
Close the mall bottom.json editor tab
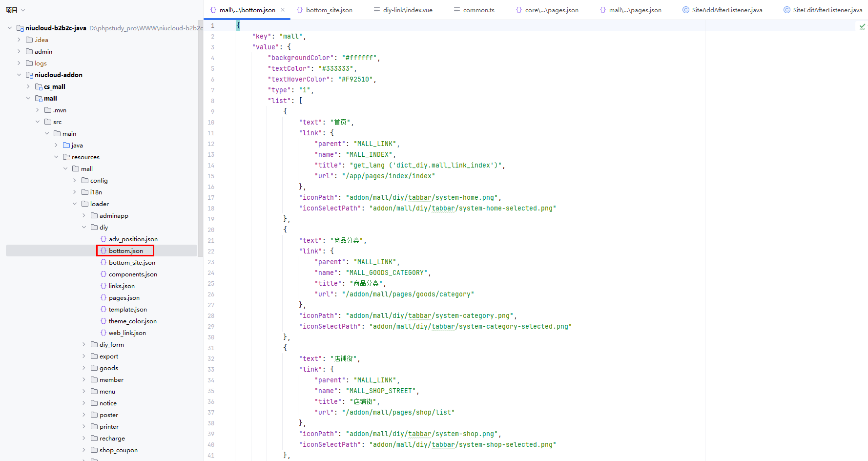pos(283,10)
